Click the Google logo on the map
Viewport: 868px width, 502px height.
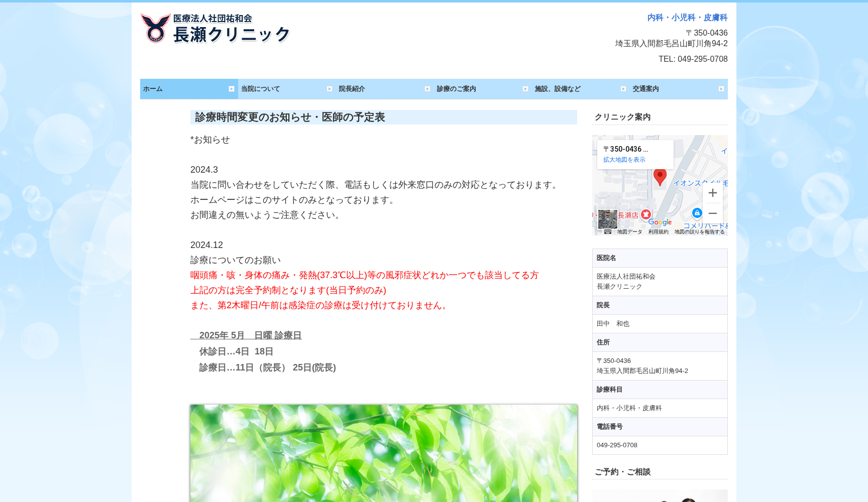pos(661,222)
